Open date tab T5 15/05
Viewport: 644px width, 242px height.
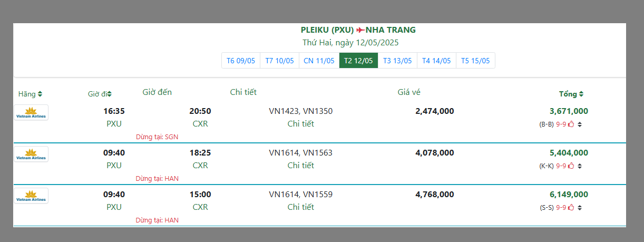point(475,61)
